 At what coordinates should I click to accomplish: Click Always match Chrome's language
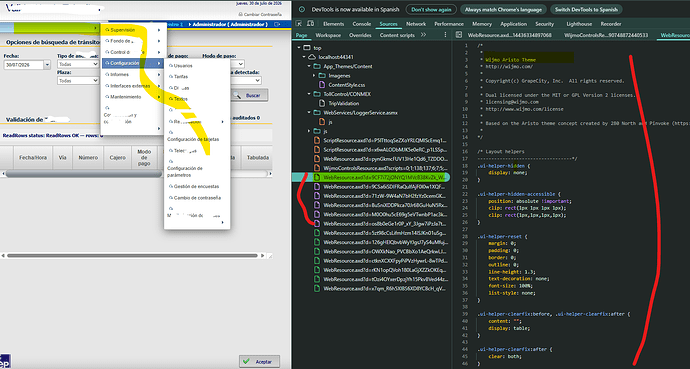point(504,9)
